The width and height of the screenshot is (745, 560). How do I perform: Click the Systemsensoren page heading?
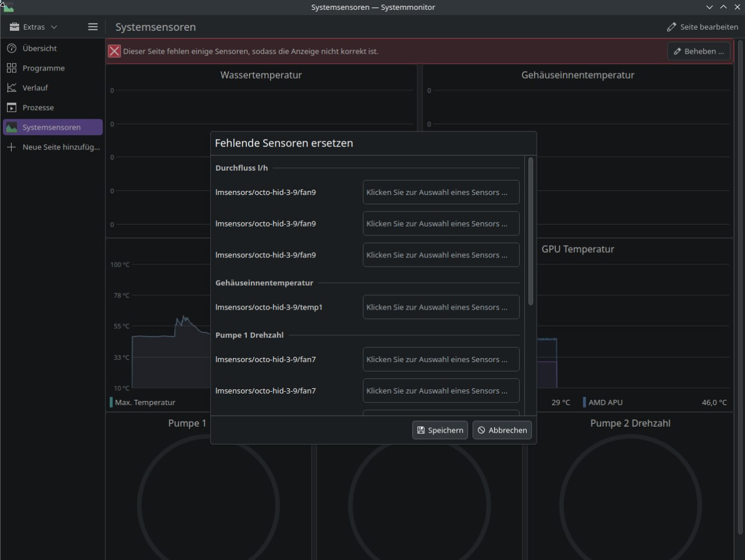coord(155,27)
